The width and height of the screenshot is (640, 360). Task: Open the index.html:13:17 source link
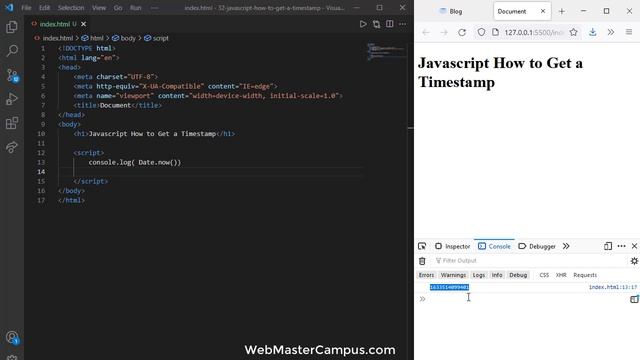[x=613, y=287]
